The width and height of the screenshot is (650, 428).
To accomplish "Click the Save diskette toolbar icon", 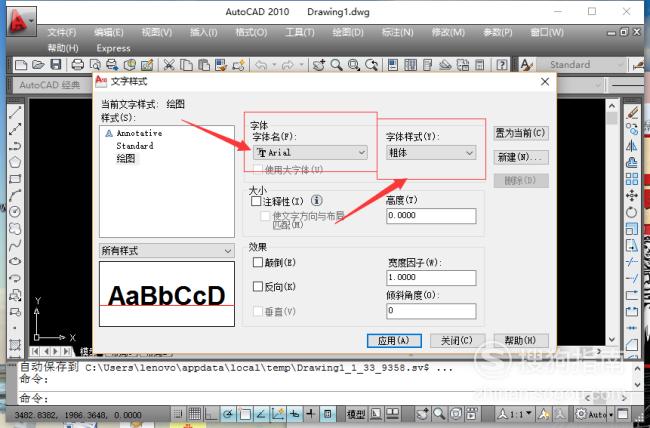I will click(56, 65).
